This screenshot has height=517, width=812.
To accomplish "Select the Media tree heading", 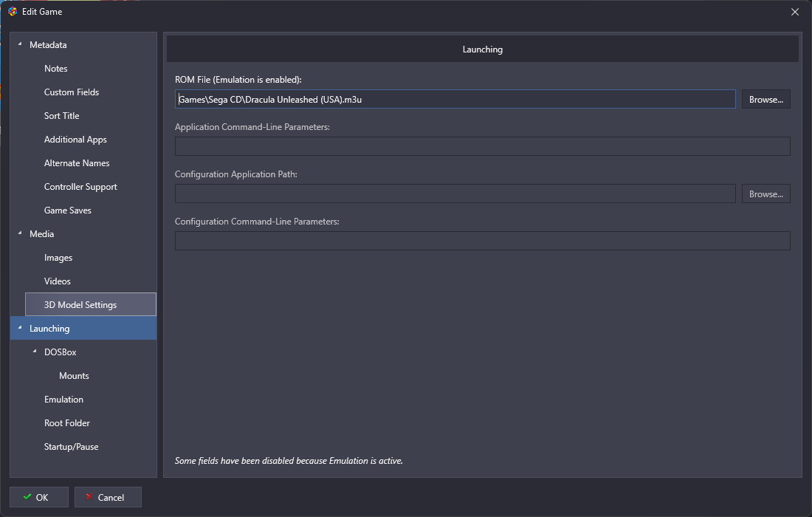I will tap(41, 233).
